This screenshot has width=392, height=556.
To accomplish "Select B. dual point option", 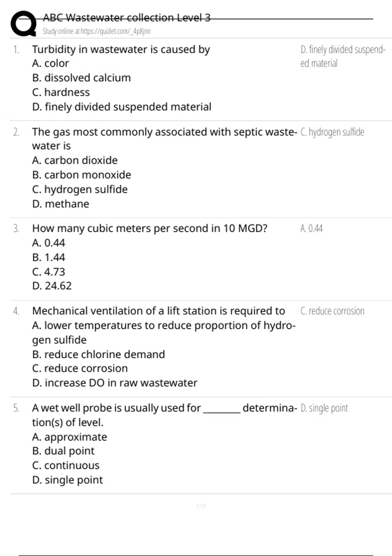I will 63,451.
